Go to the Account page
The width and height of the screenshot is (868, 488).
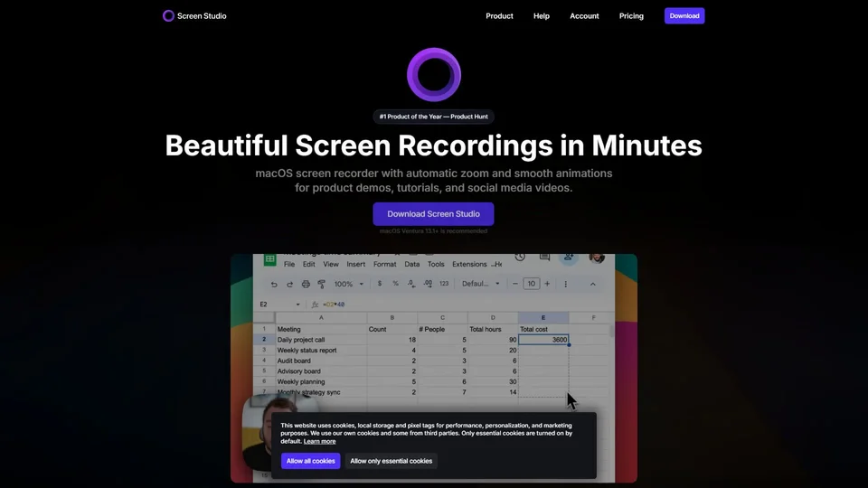pyautogui.click(x=584, y=16)
